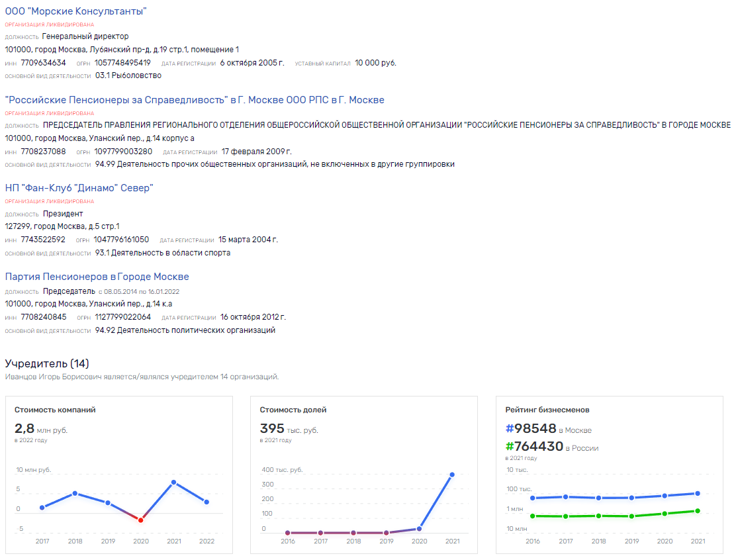Click position Председатель
This screenshot has height=560, width=738.
point(69,291)
